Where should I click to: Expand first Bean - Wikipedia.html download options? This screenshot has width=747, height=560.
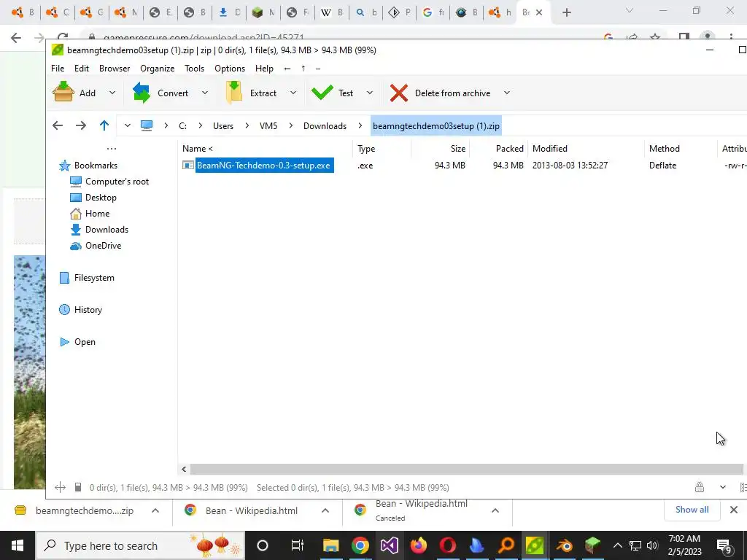(325, 510)
